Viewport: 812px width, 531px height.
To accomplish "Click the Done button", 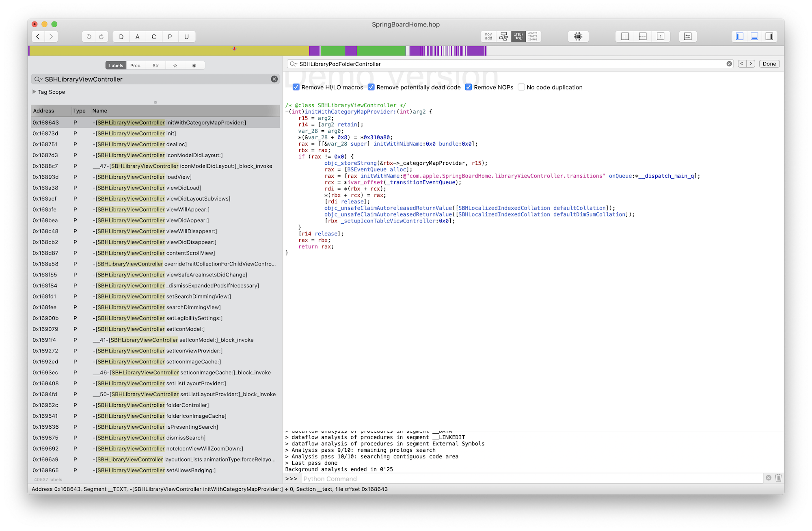I will [x=769, y=64].
